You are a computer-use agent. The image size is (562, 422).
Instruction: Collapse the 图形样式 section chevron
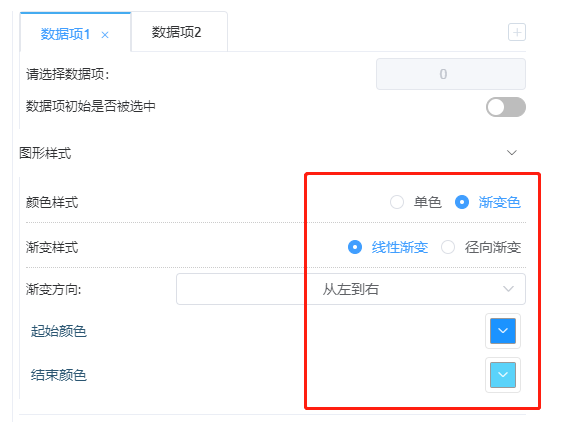pos(511,153)
